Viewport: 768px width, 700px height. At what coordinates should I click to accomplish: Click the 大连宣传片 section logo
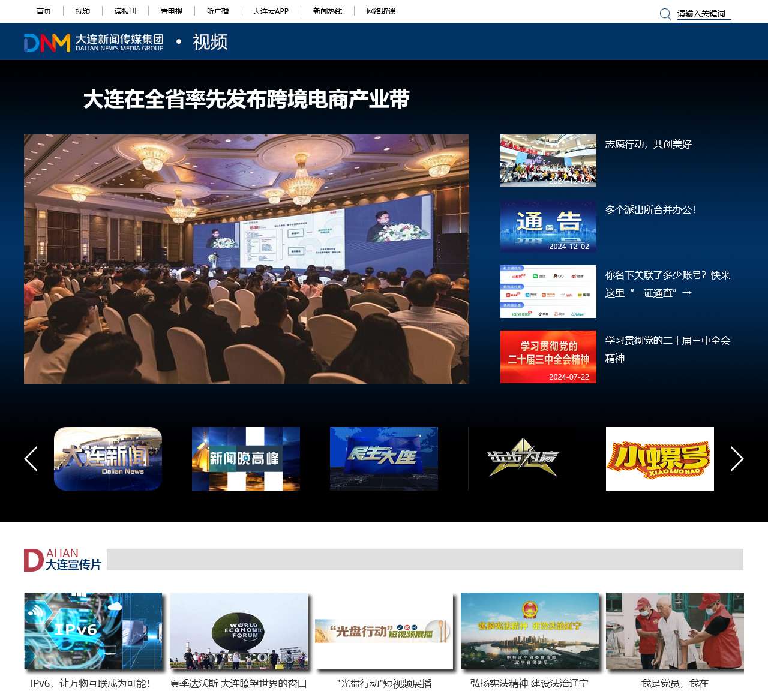[x=63, y=560]
